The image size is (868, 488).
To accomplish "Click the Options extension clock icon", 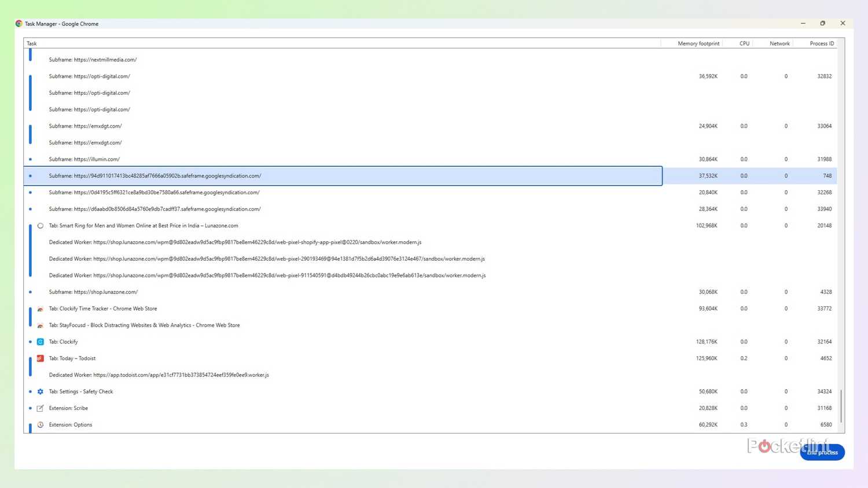I will coord(41,425).
